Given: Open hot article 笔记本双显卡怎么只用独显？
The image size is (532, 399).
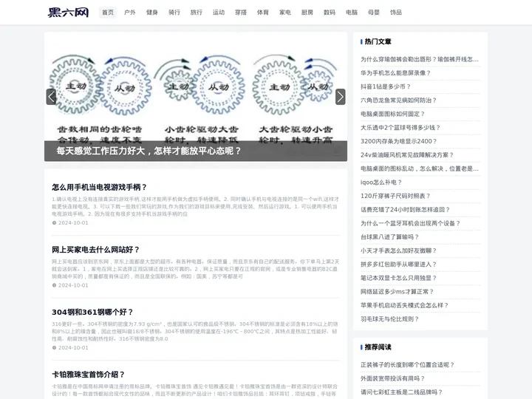Looking at the screenshot, I should pos(399,278).
